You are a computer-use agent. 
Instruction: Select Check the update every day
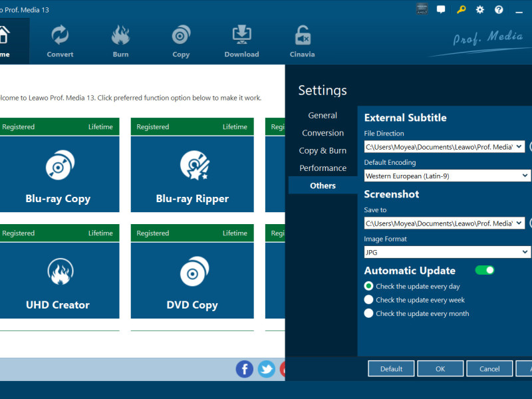368,287
